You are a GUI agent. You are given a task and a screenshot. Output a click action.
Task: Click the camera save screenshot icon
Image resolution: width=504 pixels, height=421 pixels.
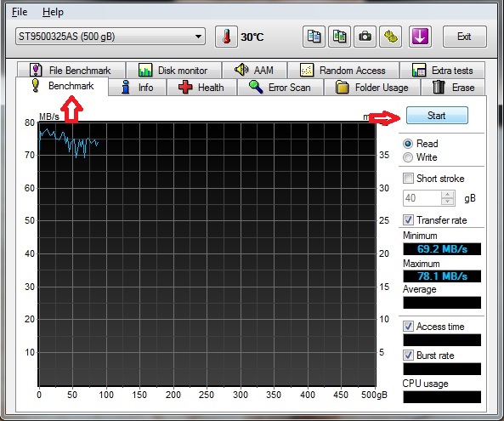pos(365,37)
